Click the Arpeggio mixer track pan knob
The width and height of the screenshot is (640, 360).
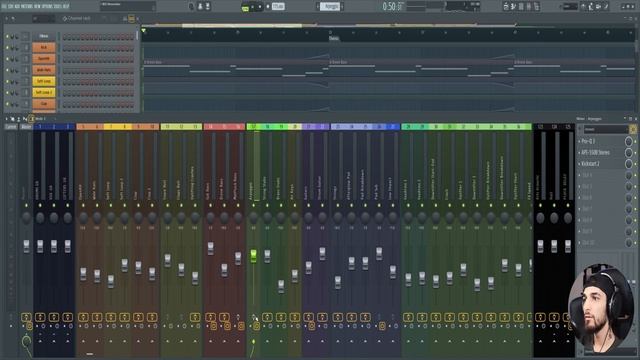coord(253,218)
